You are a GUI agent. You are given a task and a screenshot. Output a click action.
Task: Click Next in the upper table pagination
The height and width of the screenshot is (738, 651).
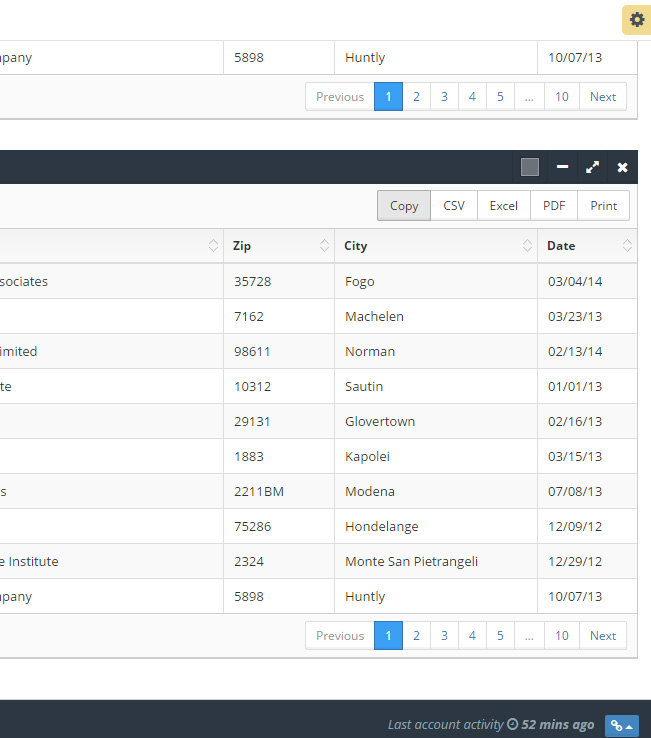603,96
